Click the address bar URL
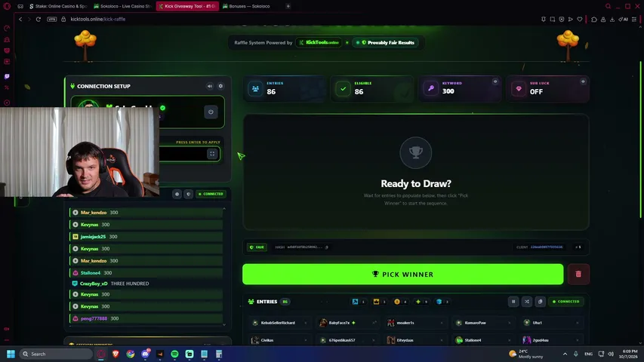The image size is (644, 362). click(97, 20)
